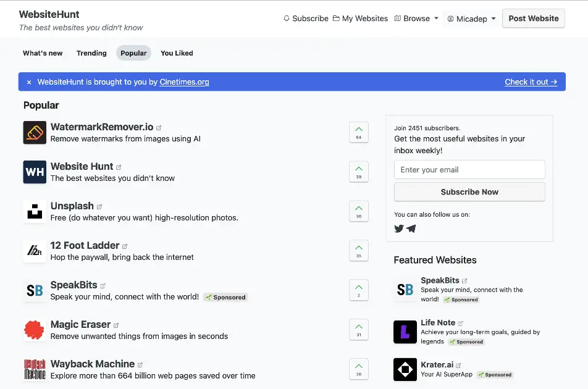The image size is (588, 389).
Task: Click the Website Hunt WH logo
Action: [35, 172]
